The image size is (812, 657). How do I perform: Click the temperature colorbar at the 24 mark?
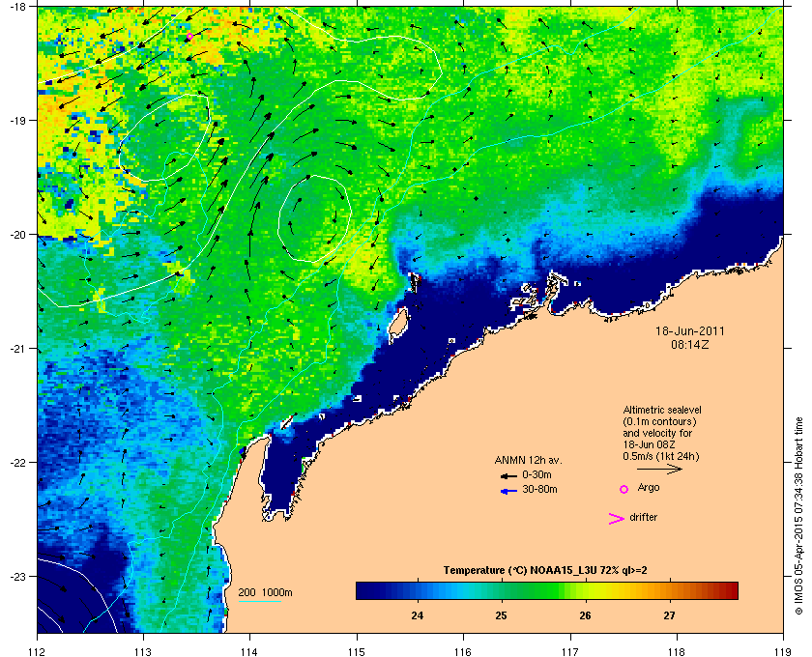coord(418,590)
